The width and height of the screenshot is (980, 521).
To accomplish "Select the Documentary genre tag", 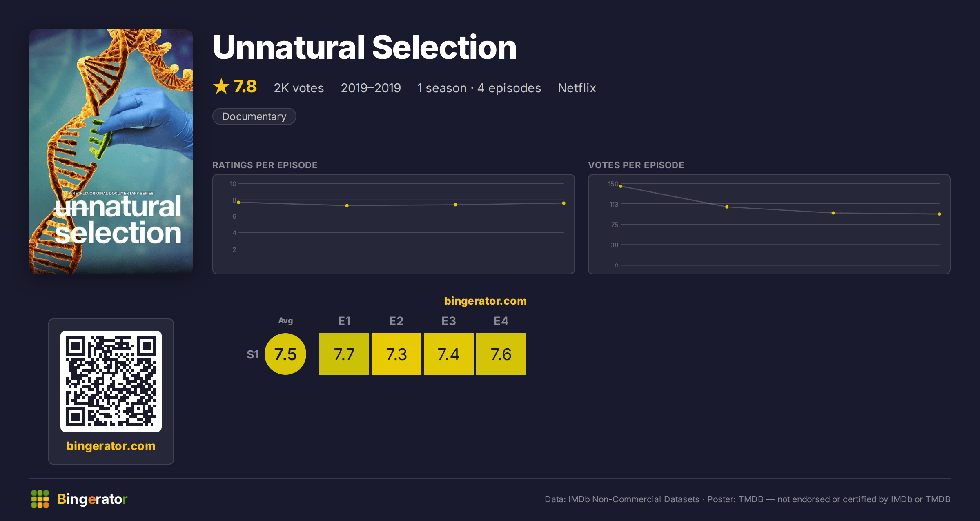I will 254,116.
